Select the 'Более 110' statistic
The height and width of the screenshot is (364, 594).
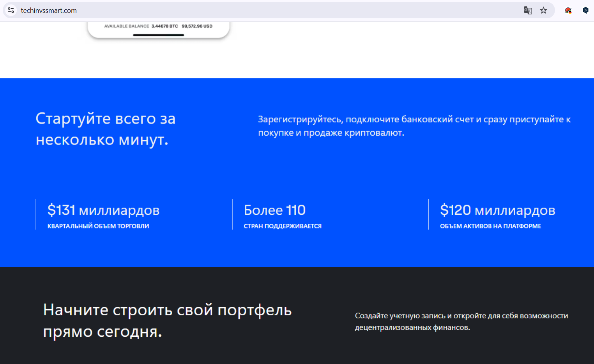274,210
